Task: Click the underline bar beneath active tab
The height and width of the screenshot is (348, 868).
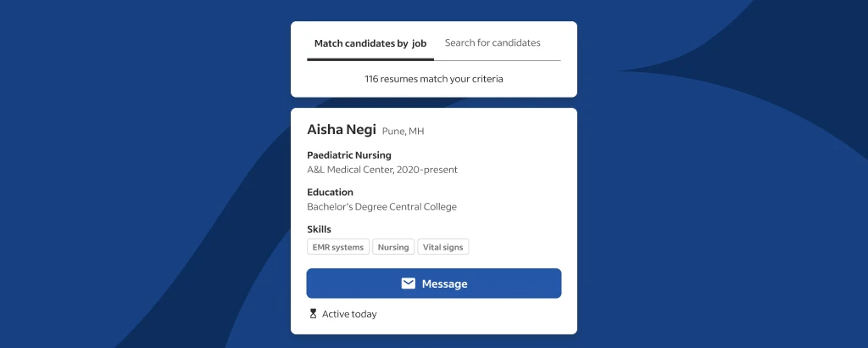Action: (370, 59)
